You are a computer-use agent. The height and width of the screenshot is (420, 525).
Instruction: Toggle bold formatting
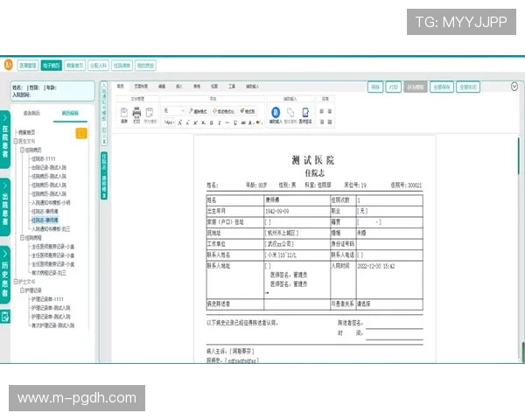[x=211, y=122]
